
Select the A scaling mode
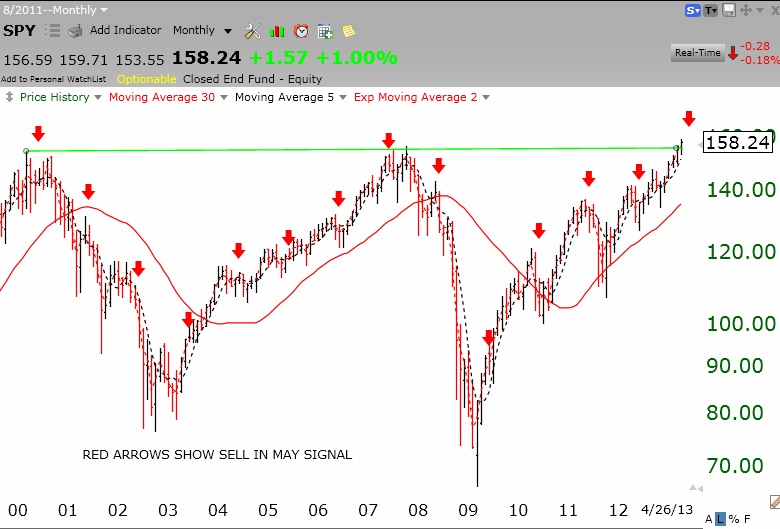tap(709, 520)
